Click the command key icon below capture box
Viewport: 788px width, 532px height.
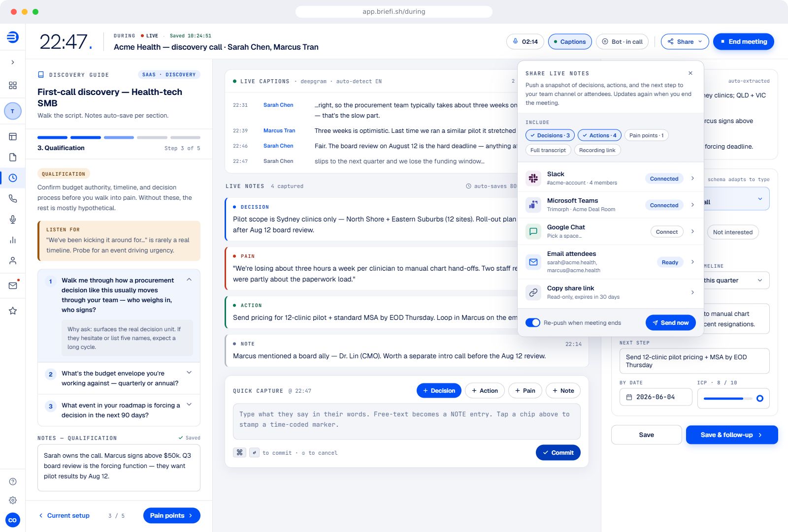(240, 453)
